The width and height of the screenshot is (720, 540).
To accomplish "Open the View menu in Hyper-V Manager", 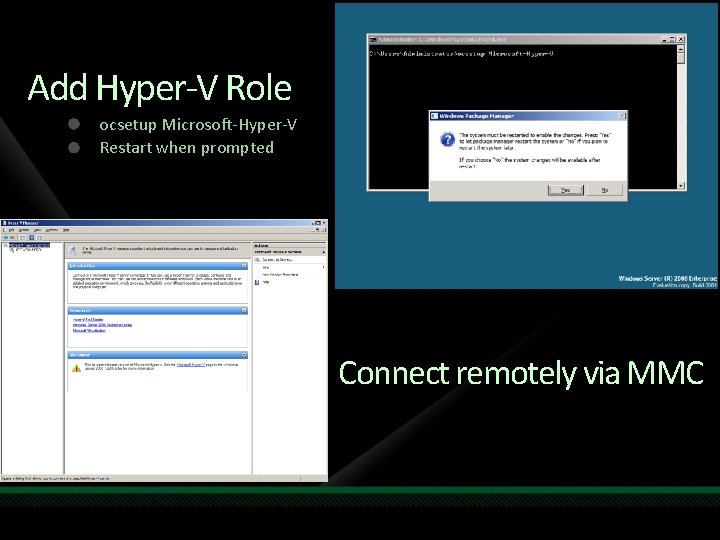I will tap(38, 230).
